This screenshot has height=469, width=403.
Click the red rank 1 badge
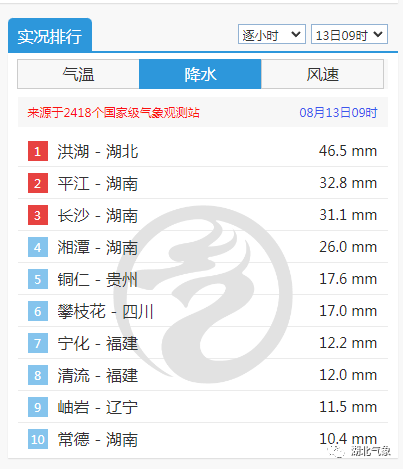(x=38, y=151)
